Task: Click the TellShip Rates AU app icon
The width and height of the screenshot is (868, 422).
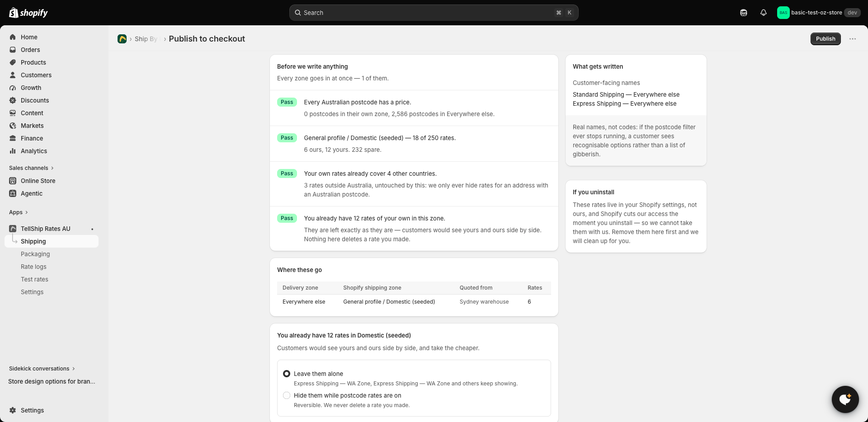Action: pos(13,229)
